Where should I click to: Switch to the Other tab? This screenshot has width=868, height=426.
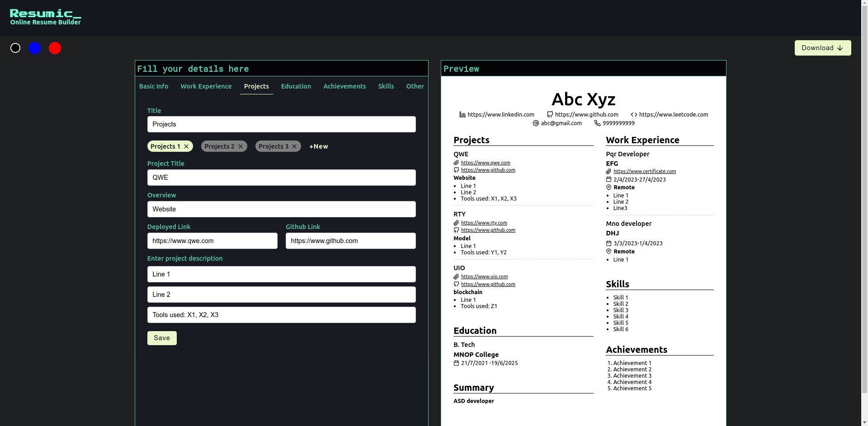(415, 86)
